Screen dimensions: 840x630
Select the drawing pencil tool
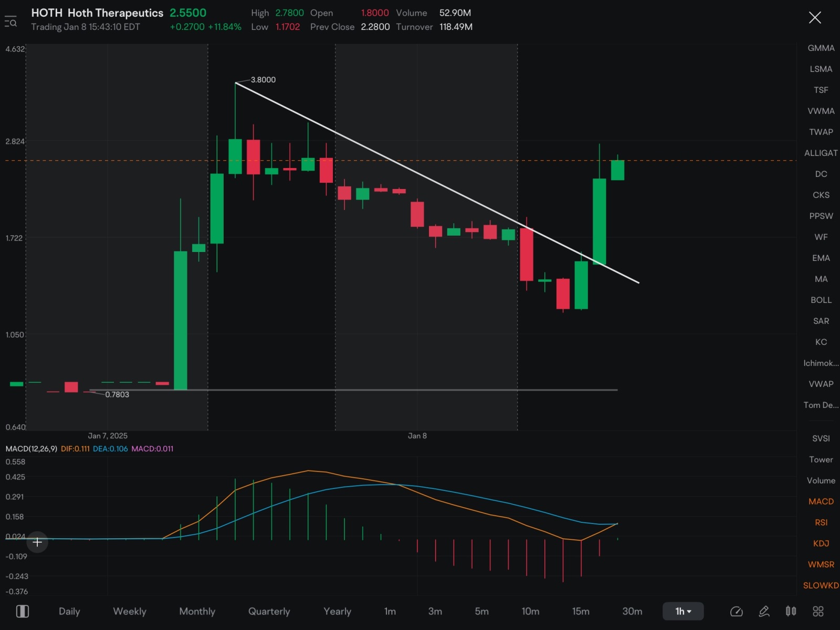[764, 611]
